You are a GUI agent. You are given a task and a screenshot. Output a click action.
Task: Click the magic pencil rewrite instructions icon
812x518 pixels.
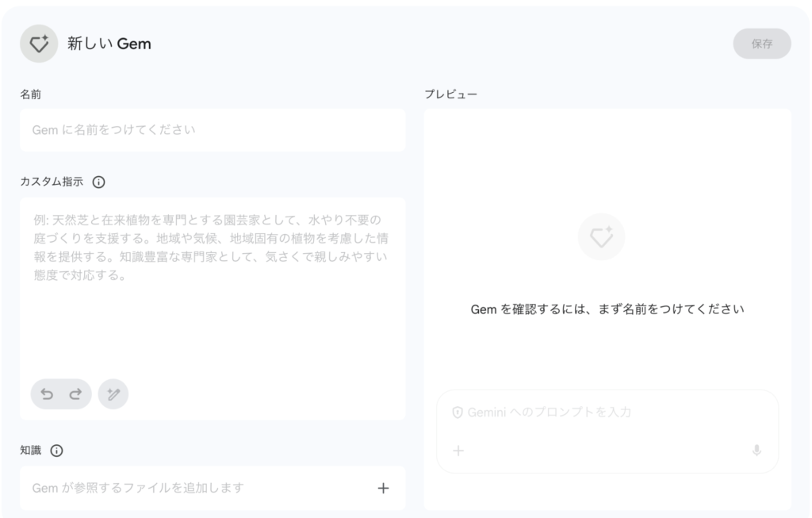coord(113,394)
